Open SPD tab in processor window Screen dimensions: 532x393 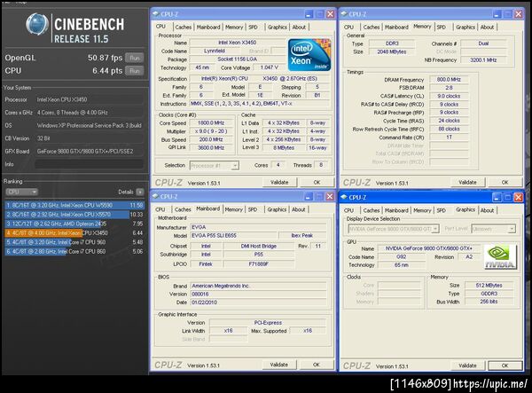pyautogui.click(x=253, y=27)
